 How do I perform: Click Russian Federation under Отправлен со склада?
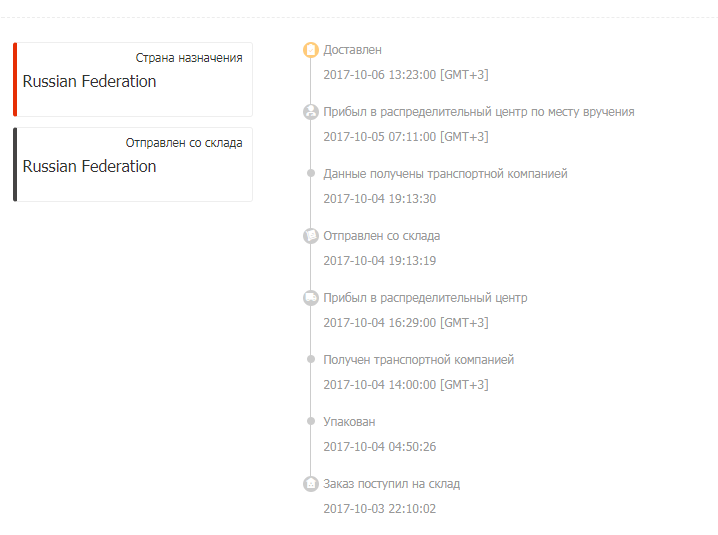pos(89,166)
